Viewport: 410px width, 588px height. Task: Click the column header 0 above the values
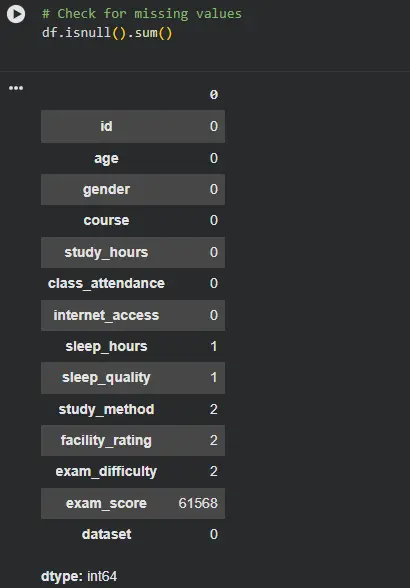(x=214, y=94)
